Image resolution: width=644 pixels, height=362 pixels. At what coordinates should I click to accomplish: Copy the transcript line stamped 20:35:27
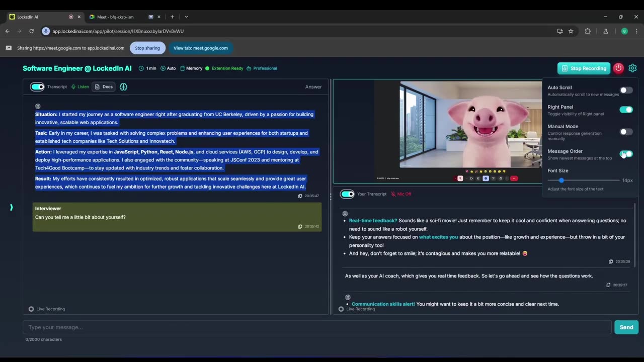pos(608,285)
